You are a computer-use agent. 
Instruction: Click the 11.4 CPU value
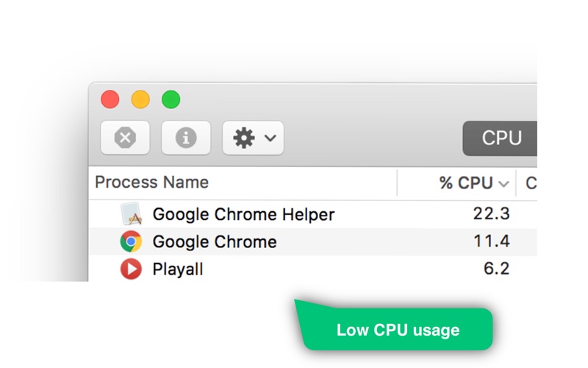[x=492, y=241]
